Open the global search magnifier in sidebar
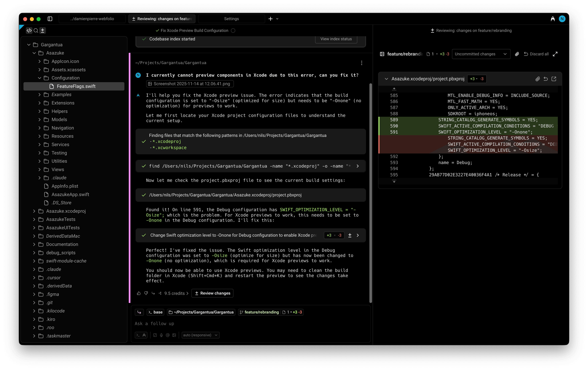 [36, 31]
